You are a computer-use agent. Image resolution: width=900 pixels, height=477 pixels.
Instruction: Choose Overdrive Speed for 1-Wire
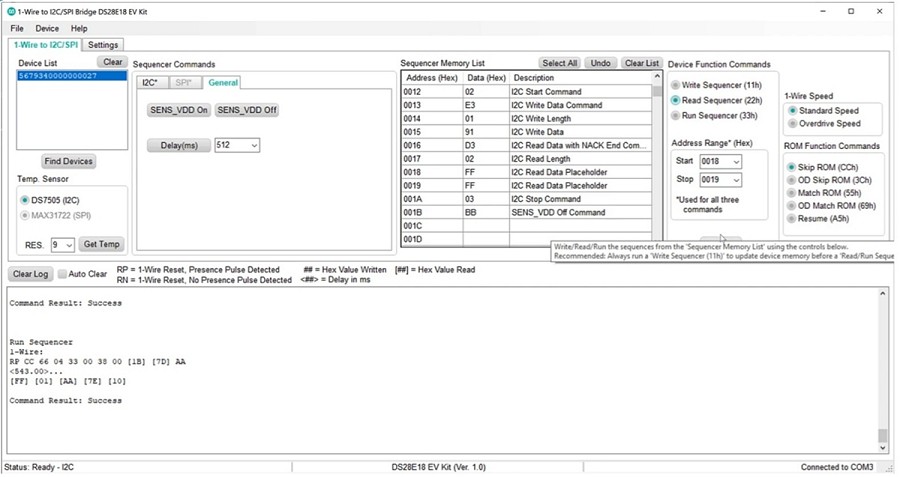(x=793, y=124)
